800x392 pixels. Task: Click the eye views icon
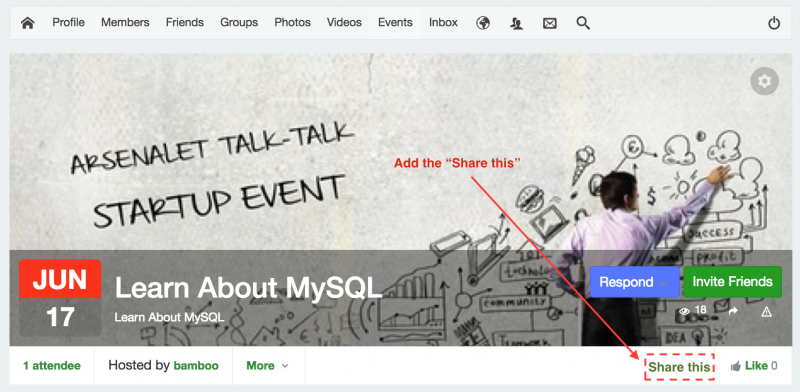point(685,311)
